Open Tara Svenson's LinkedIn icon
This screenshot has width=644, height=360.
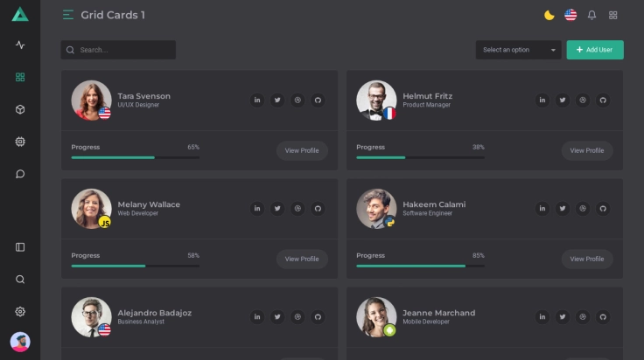(x=257, y=100)
